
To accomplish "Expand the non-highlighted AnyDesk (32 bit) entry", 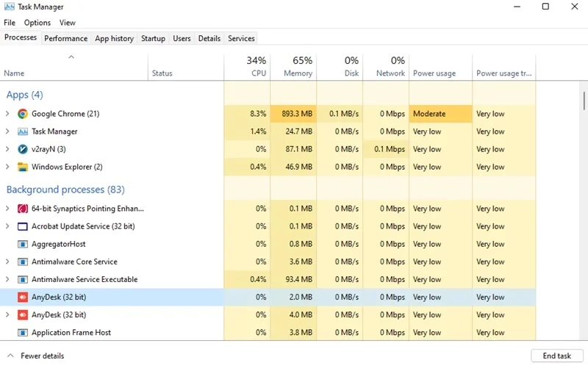I will tap(7, 315).
